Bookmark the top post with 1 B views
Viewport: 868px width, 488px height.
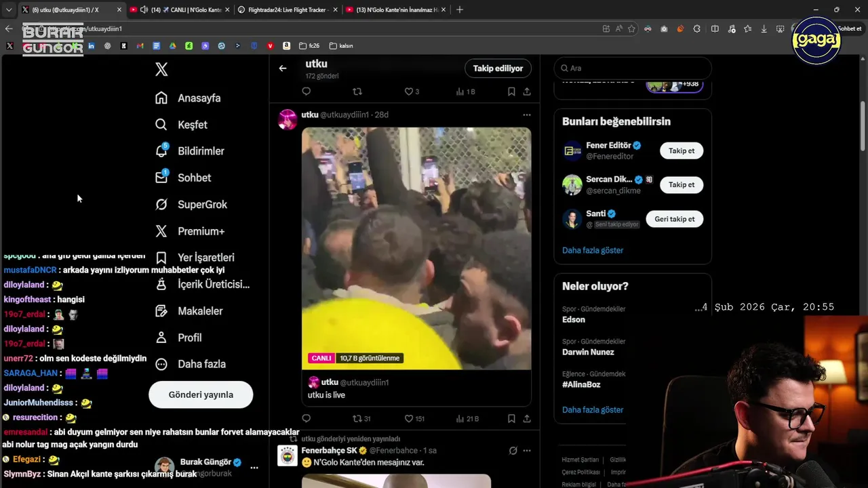pyautogui.click(x=511, y=91)
